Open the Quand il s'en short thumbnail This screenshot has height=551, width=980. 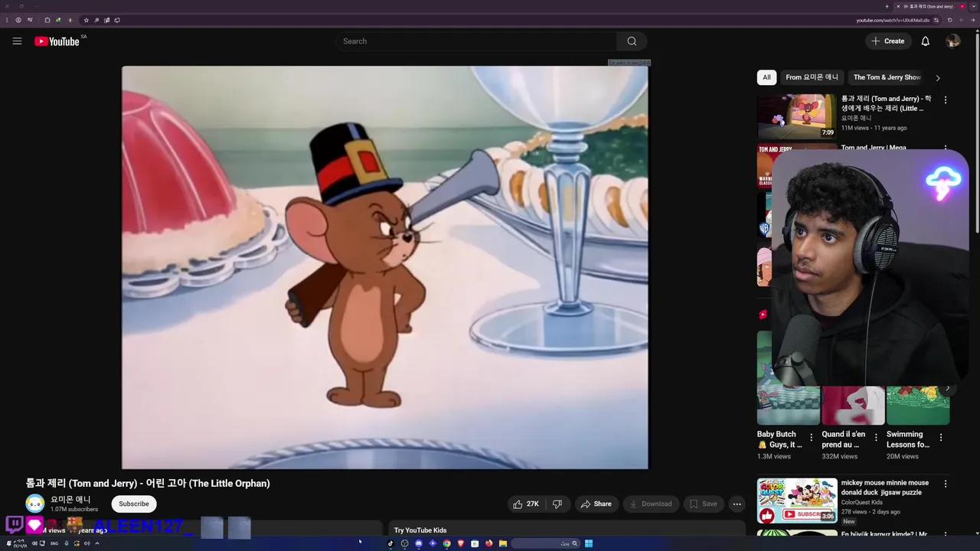(853, 406)
